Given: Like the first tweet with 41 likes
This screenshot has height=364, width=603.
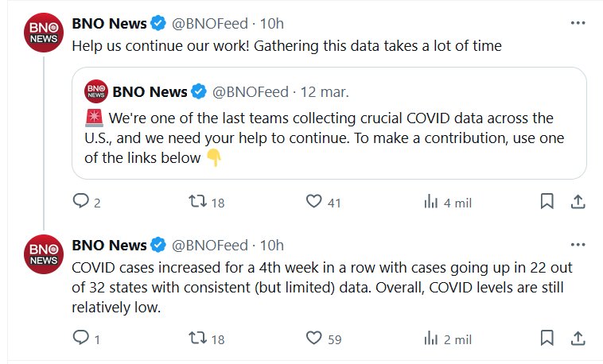Looking at the screenshot, I should 314,202.
